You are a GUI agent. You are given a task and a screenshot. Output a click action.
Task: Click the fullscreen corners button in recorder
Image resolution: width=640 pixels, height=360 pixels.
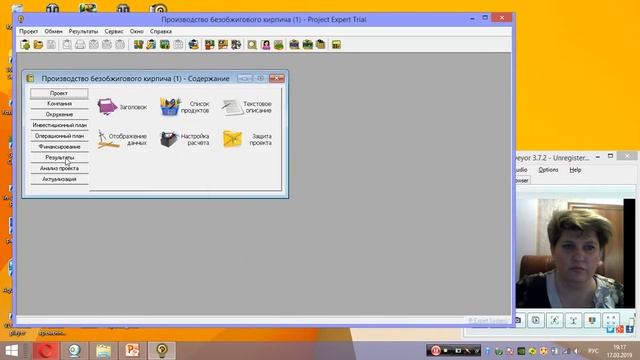[x=611, y=320]
